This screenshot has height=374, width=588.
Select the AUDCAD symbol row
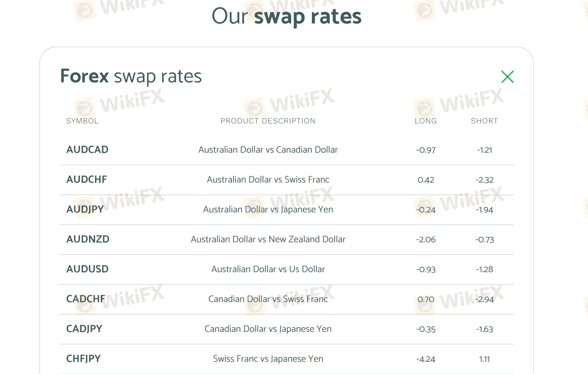point(87,150)
